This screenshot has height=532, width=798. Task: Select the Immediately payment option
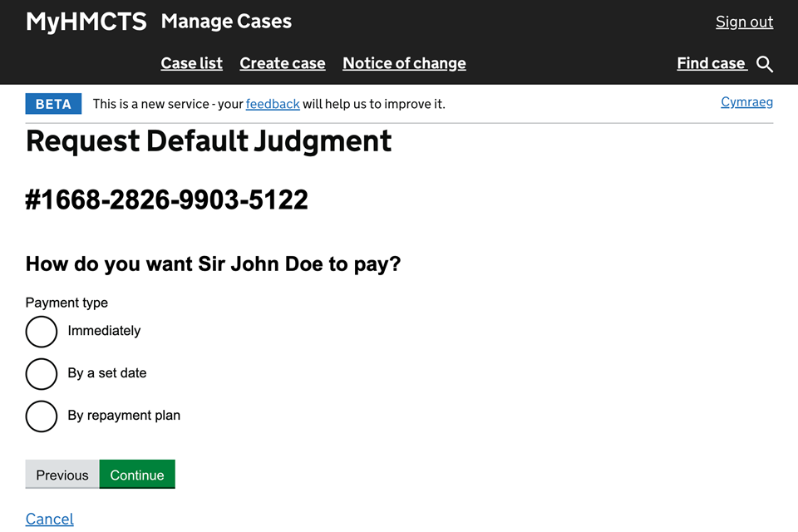[42, 331]
